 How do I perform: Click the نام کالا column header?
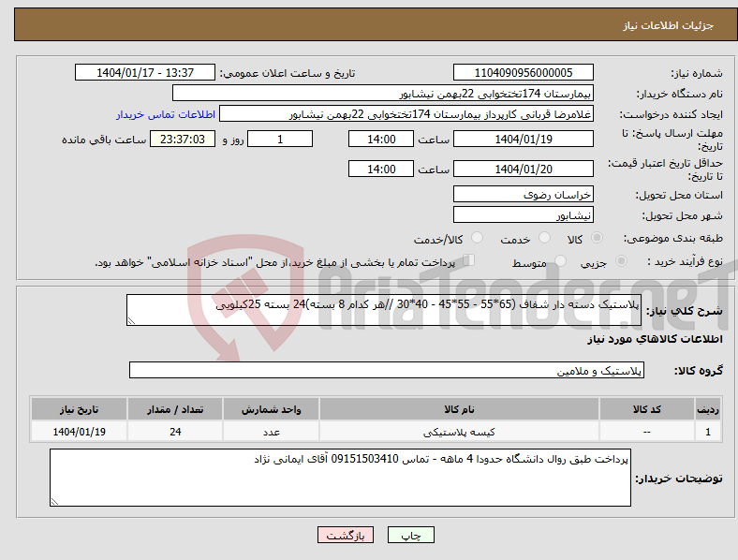point(459,409)
